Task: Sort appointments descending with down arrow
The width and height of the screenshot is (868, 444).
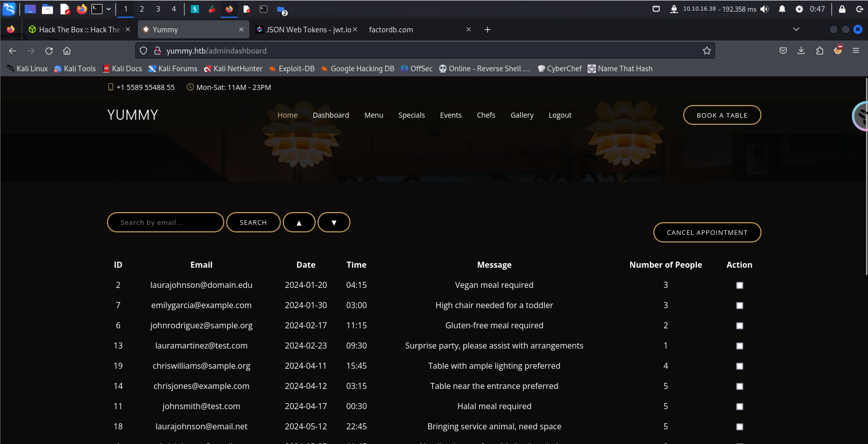Action: pos(334,223)
